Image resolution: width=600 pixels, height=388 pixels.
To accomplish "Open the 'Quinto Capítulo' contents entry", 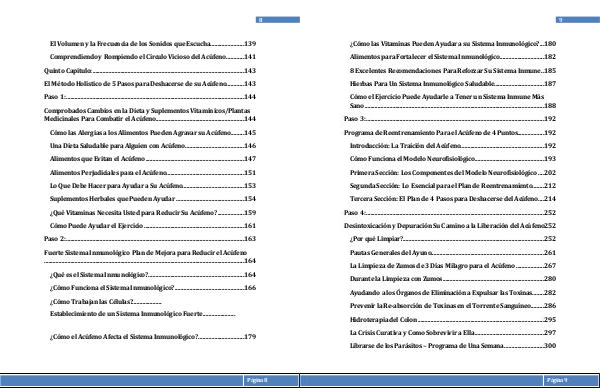I will pyautogui.click(x=150, y=71).
